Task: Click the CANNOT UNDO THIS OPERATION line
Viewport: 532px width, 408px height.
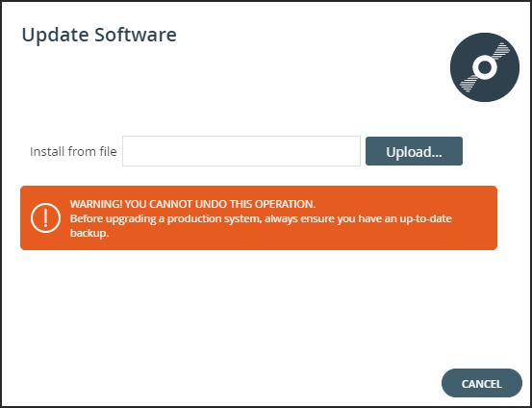Action: (x=192, y=204)
